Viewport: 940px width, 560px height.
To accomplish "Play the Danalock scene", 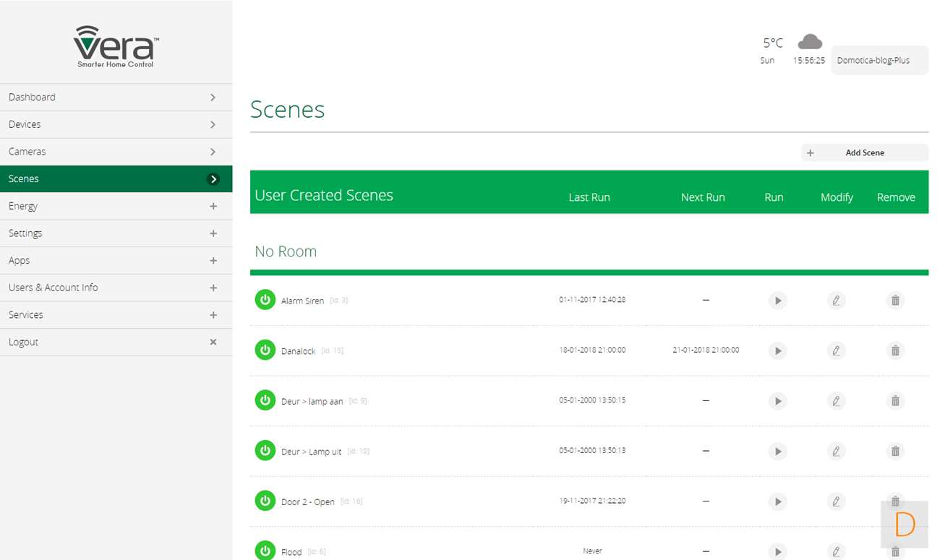I will point(777,350).
